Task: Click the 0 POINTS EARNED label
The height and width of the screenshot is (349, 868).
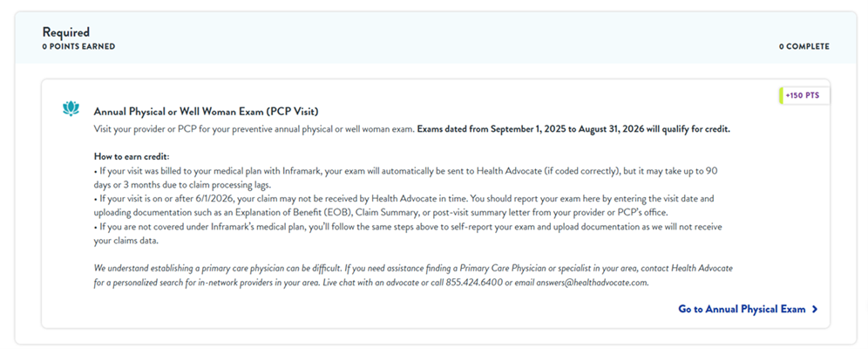Action: coord(78,47)
